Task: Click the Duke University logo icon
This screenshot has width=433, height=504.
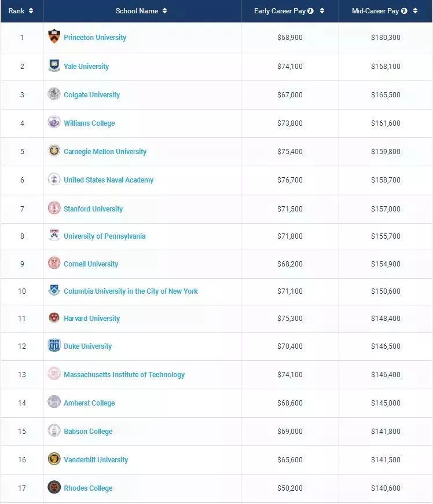Action: pos(54,345)
